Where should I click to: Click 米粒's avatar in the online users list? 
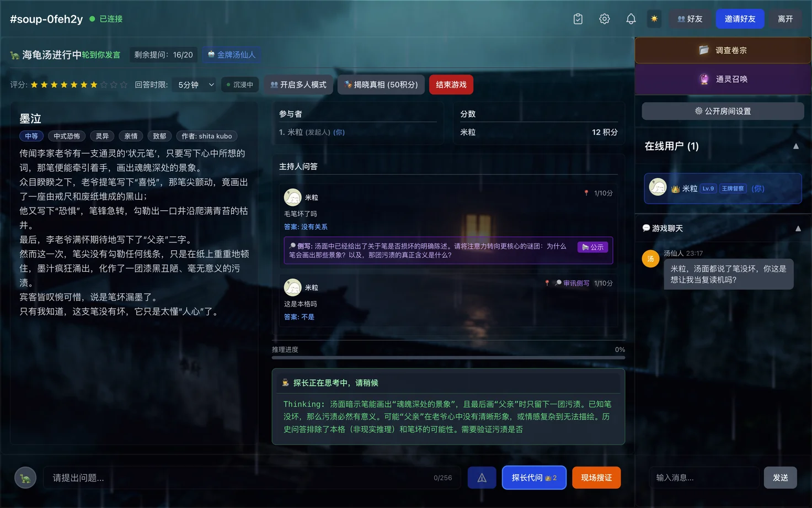click(658, 188)
